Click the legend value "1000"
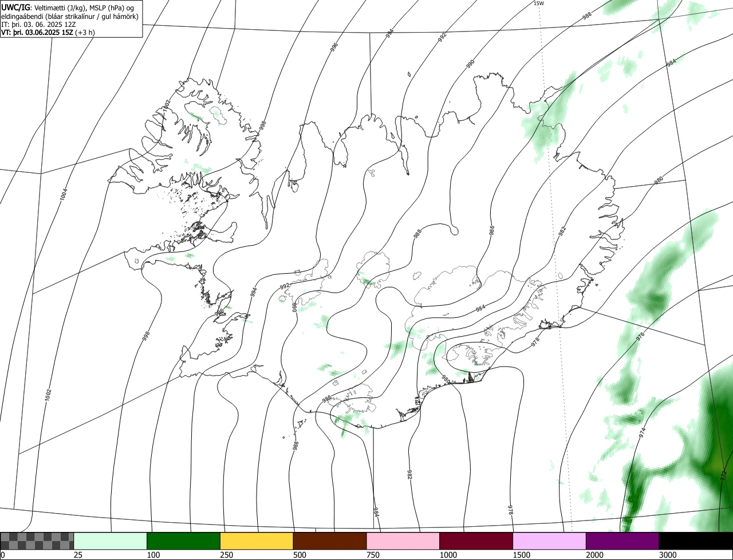 (x=448, y=555)
